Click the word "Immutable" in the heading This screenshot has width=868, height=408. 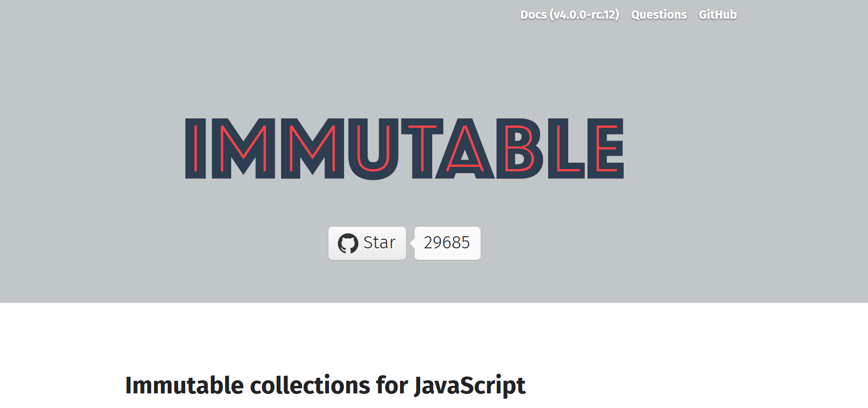click(184, 386)
